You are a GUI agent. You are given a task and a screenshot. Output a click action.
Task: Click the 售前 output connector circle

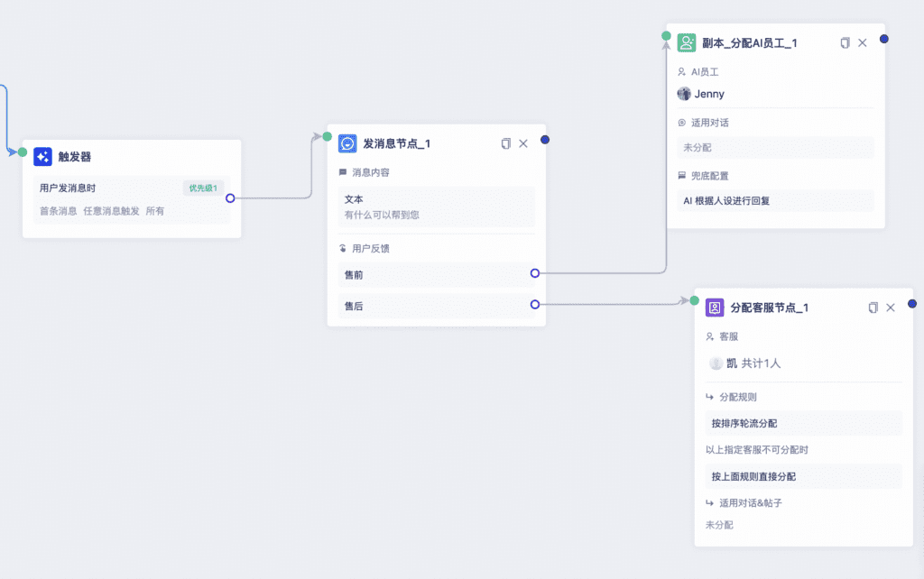(534, 273)
